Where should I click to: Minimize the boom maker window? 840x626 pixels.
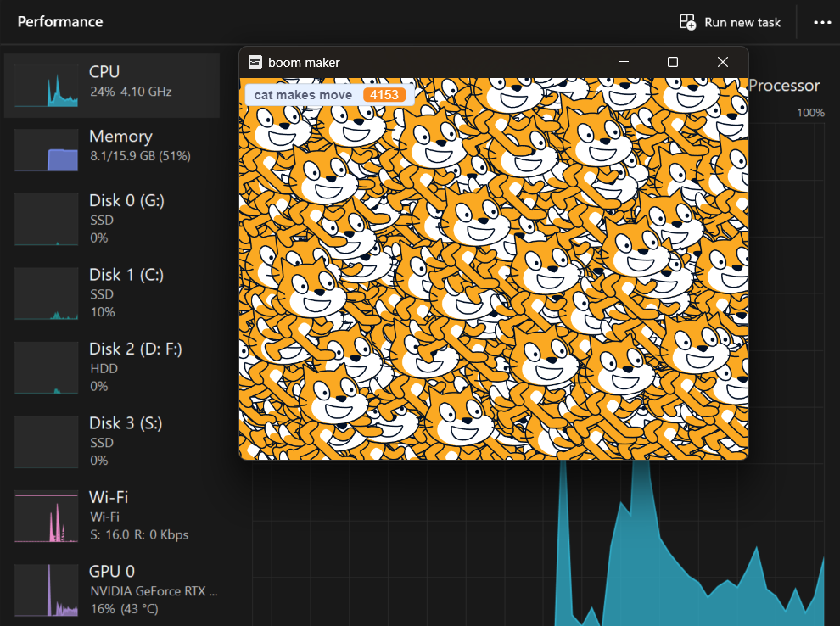coord(624,62)
